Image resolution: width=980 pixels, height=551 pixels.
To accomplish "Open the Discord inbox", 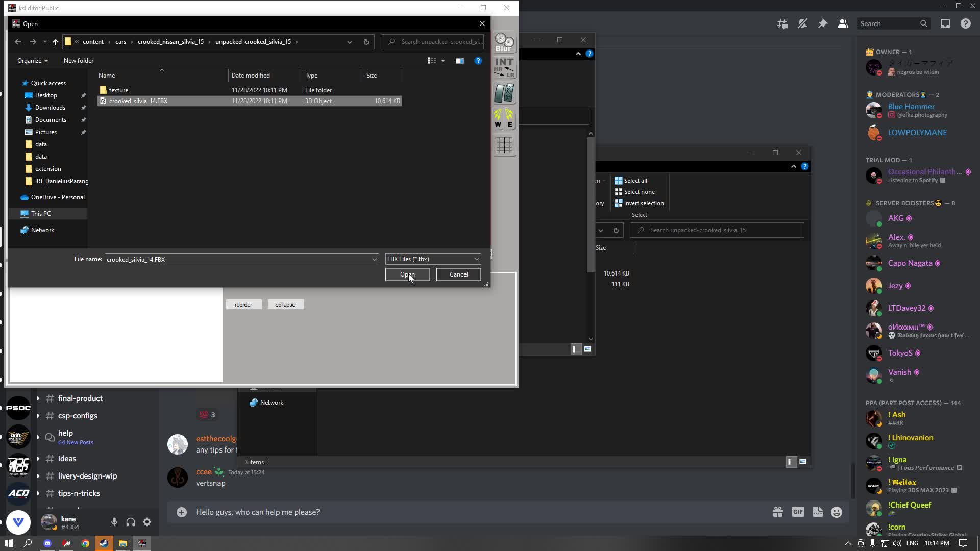I will [x=945, y=23].
